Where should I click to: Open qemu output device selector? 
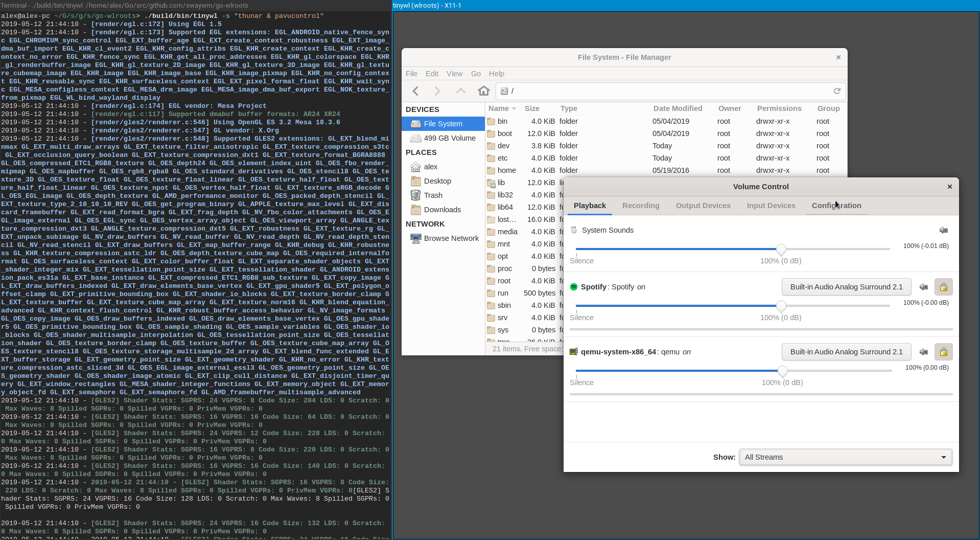coord(846,352)
